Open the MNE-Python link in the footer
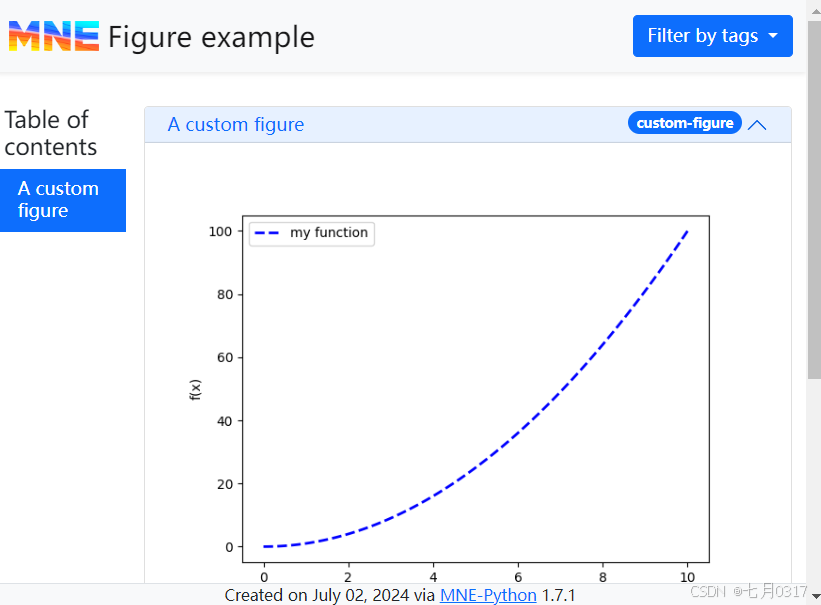The image size is (821, 605). pos(488,595)
